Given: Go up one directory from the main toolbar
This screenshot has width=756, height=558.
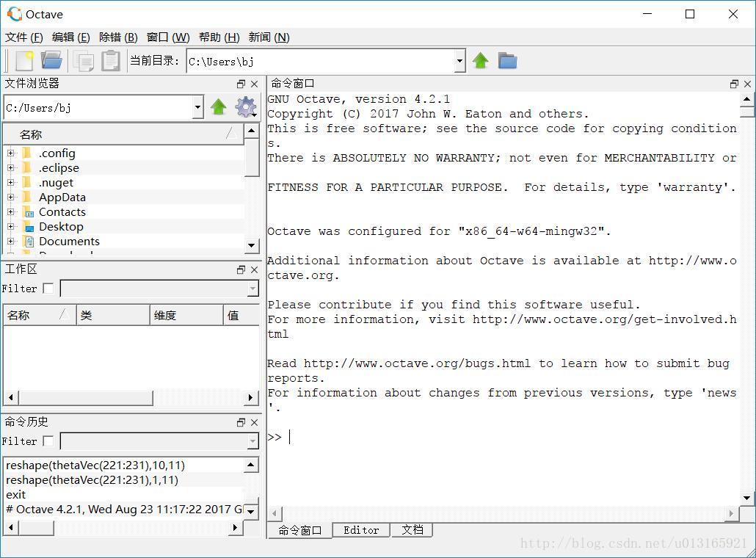Looking at the screenshot, I should pyautogui.click(x=480, y=61).
